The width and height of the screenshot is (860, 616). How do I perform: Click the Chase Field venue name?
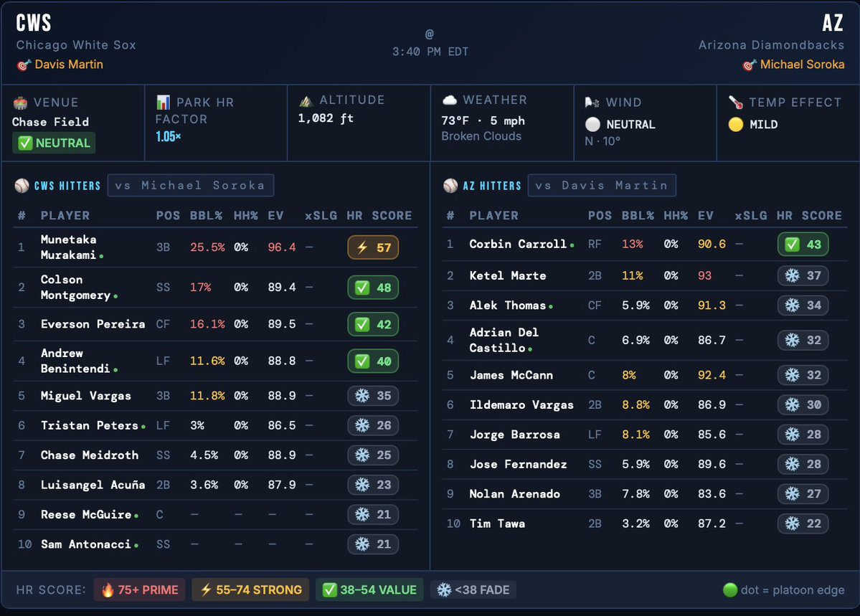click(x=50, y=122)
